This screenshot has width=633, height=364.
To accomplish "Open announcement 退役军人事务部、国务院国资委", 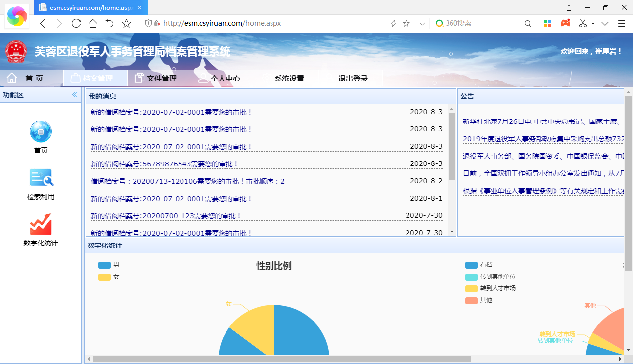I will [x=543, y=156].
